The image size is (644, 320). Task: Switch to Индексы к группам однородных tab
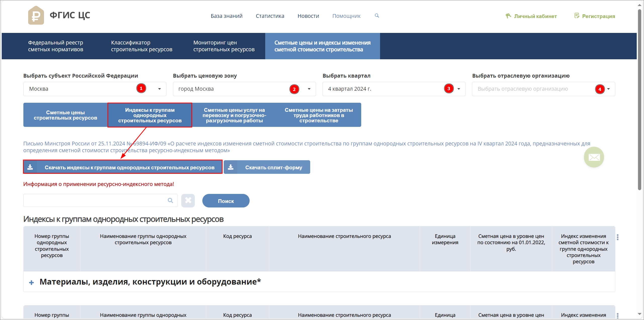pyautogui.click(x=150, y=115)
